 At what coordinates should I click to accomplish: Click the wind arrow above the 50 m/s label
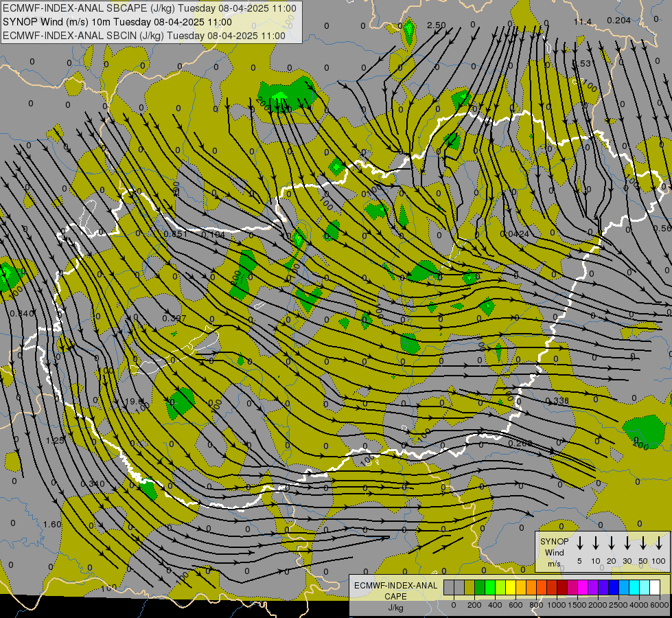pos(643,543)
